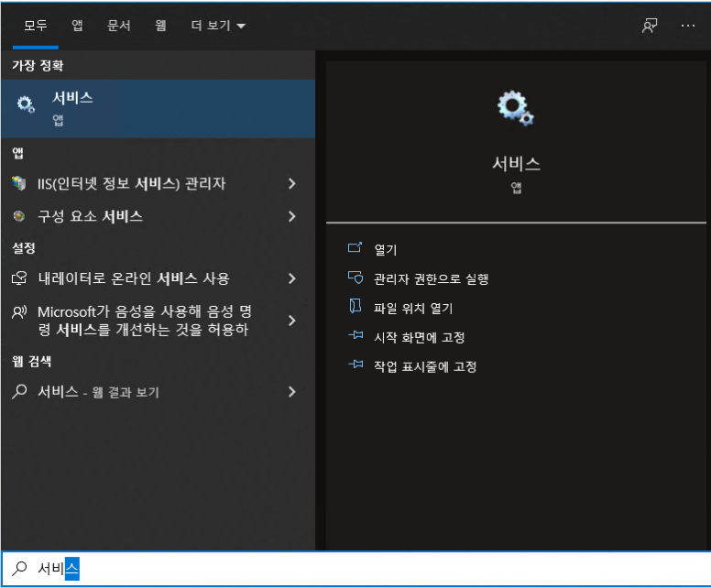Expand the 내레이터로 온라인 서비스 사용 arrow
The height and width of the screenshot is (588, 711).
[x=292, y=278]
